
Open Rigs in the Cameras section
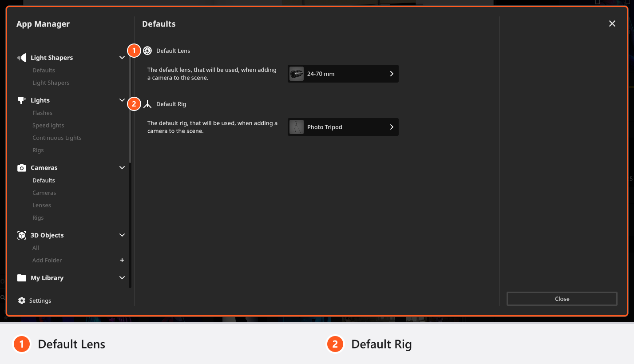(x=38, y=218)
